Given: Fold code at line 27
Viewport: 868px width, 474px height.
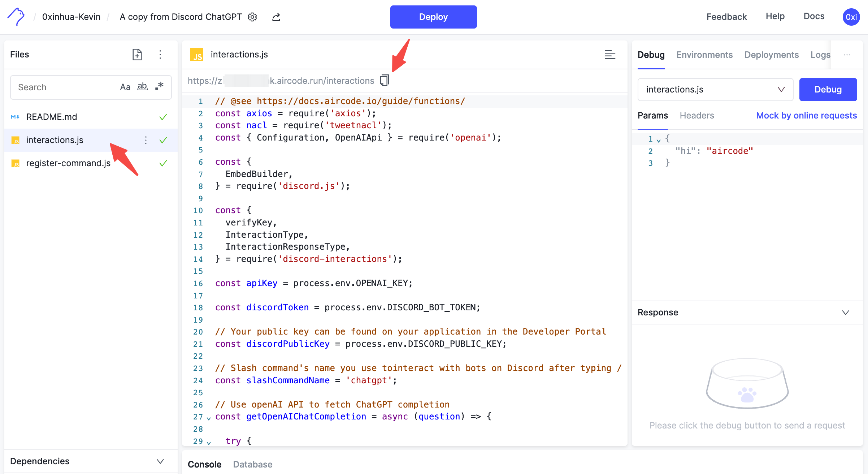Looking at the screenshot, I should [209, 418].
